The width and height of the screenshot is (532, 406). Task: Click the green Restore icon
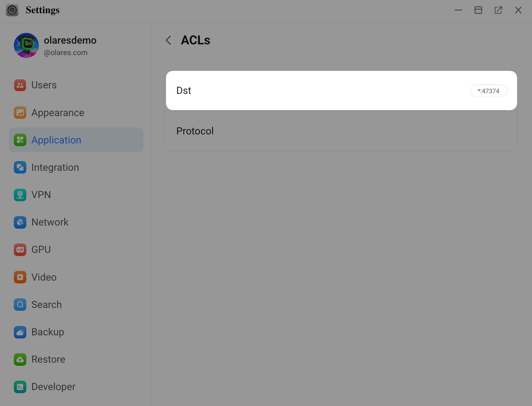[20, 359]
